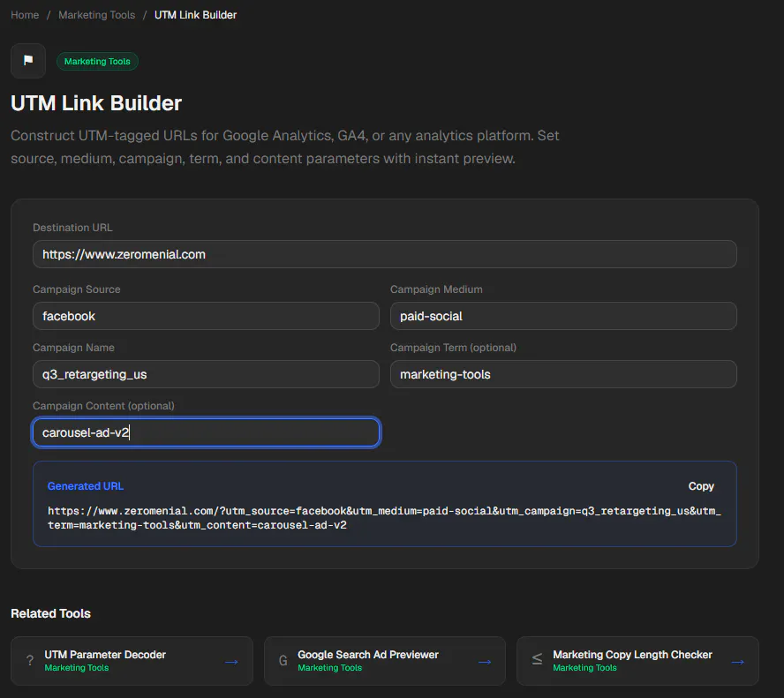
Task: Copy the generated URL
Action: 701,486
